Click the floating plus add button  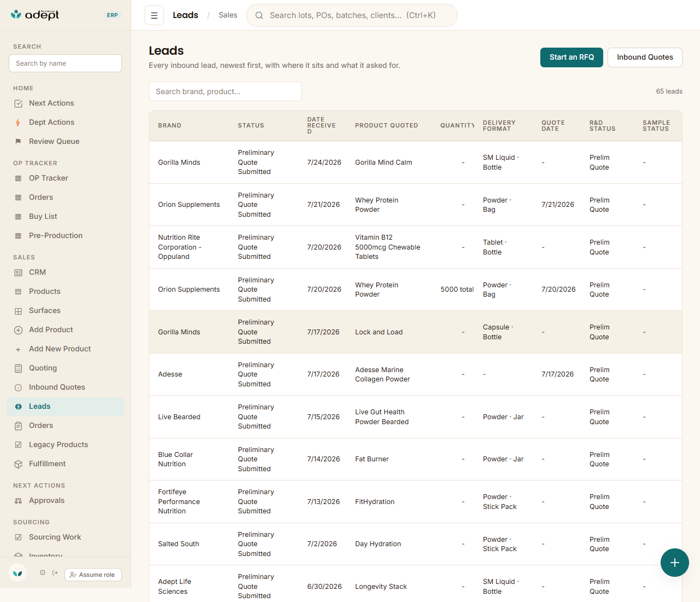pos(675,563)
